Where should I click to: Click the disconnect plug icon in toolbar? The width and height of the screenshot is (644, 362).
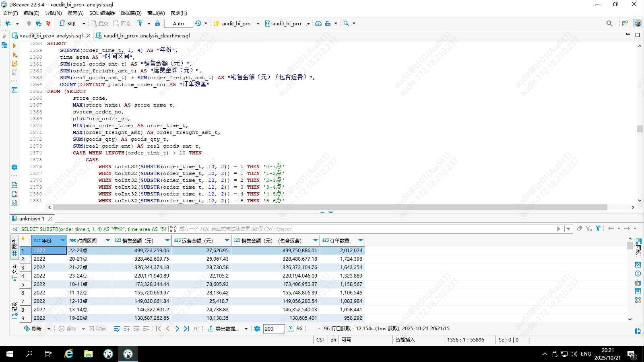(48, 23)
